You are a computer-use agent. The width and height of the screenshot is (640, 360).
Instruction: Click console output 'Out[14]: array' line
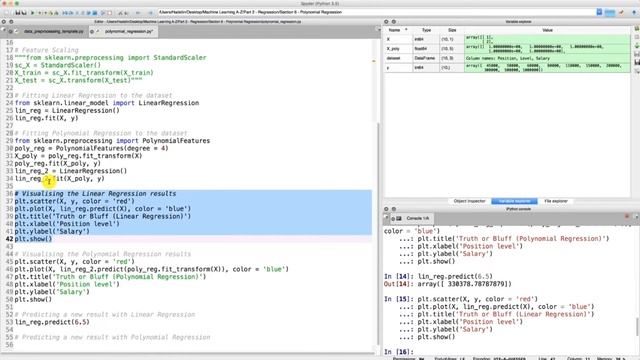tap(448, 284)
